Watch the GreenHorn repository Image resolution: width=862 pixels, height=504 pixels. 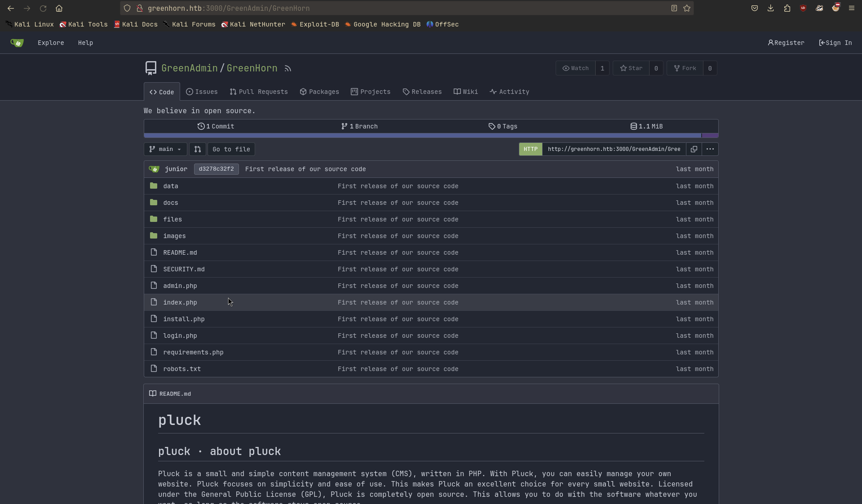[x=575, y=68]
